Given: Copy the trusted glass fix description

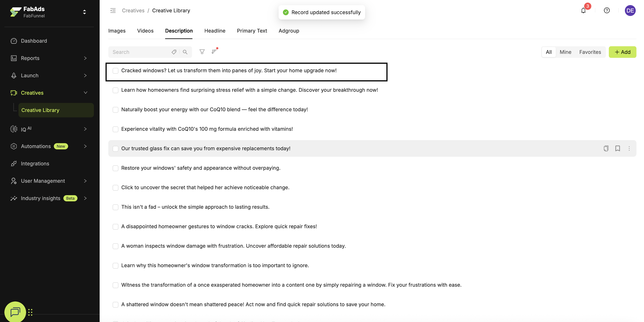Looking at the screenshot, I should 606,148.
